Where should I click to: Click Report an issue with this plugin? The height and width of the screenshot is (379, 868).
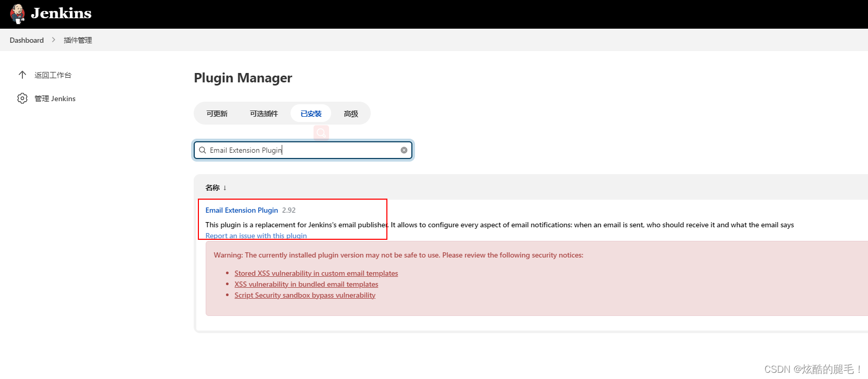256,236
